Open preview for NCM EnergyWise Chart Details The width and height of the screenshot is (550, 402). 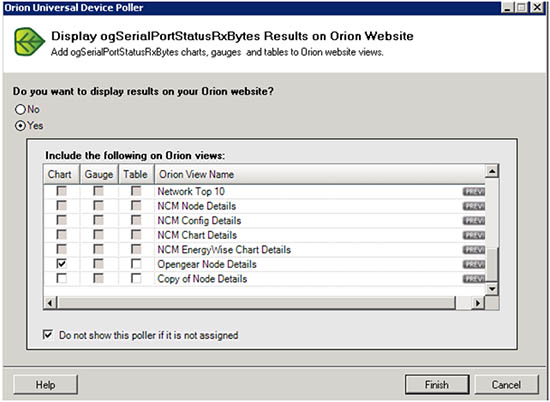pos(474,250)
